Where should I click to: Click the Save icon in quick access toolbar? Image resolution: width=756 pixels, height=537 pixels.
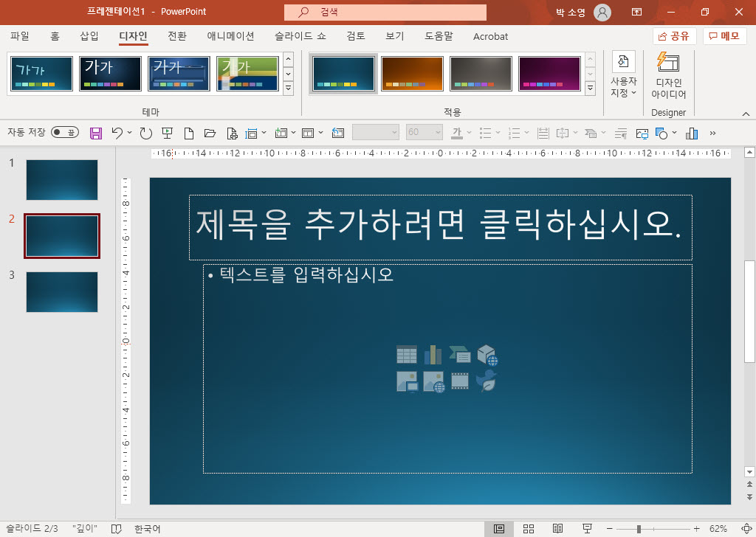[96, 133]
